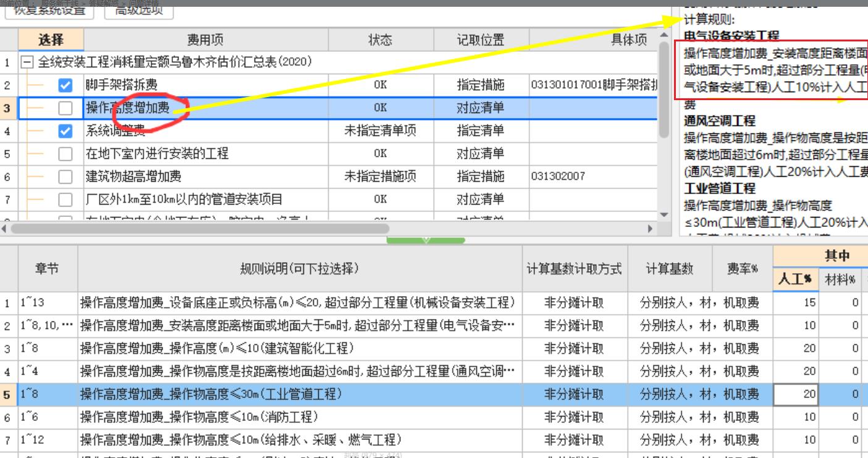Collapse the 全统安装工程消耗量定额 tree node
Screen dimensions: 868x458
[26, 62]
